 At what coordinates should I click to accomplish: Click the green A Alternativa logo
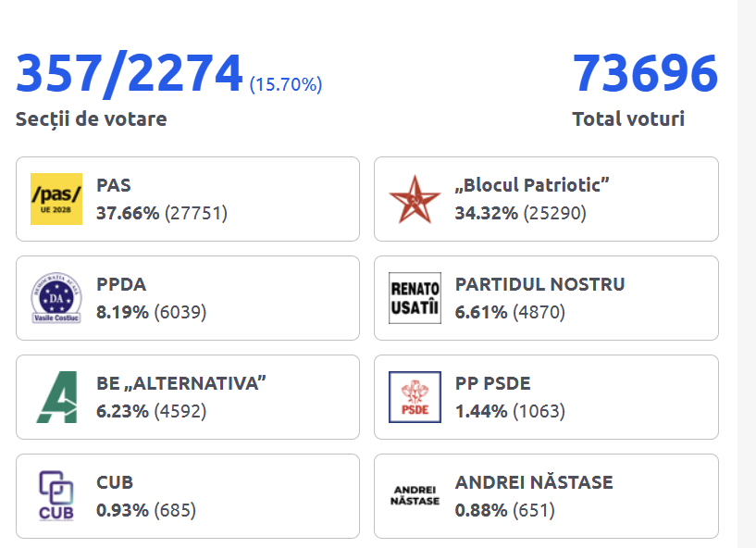pyautogui.click(x=56, y=397)
